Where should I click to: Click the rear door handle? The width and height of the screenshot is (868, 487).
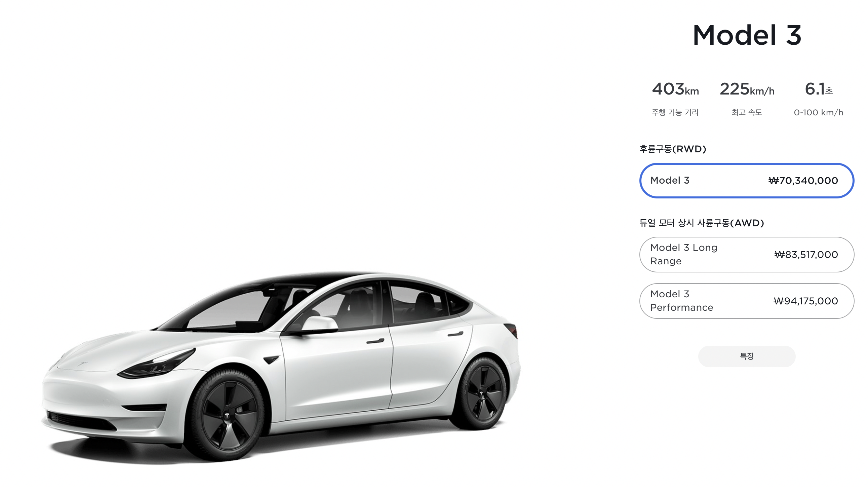[455, 334]
